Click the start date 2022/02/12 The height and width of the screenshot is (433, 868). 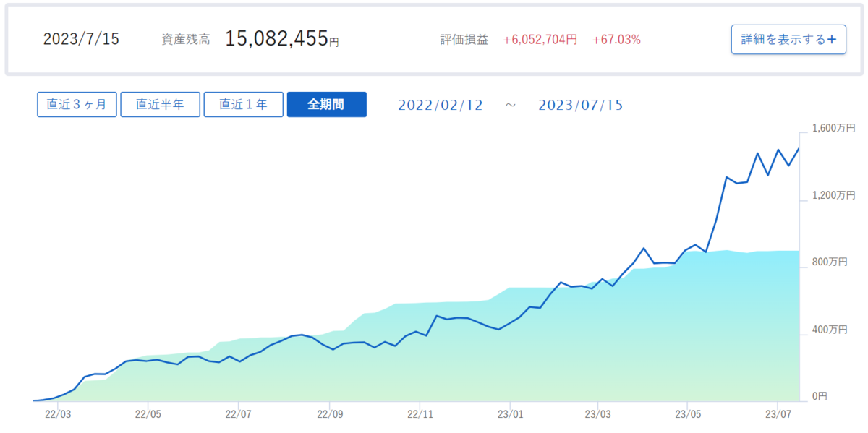(441, 105)
